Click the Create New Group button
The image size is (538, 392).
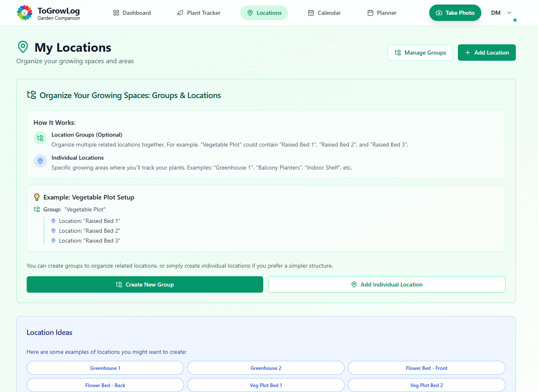(x=145, y=284)
